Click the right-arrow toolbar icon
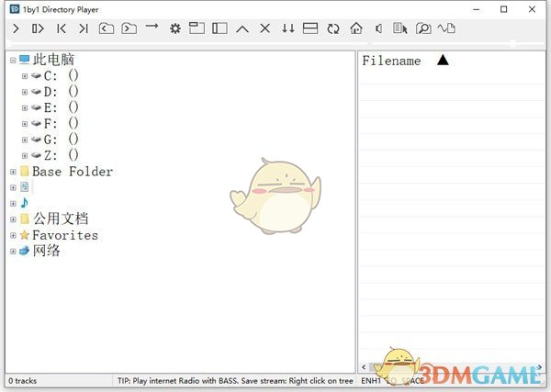The image size is (551, 392). click(x=152, y=26)
